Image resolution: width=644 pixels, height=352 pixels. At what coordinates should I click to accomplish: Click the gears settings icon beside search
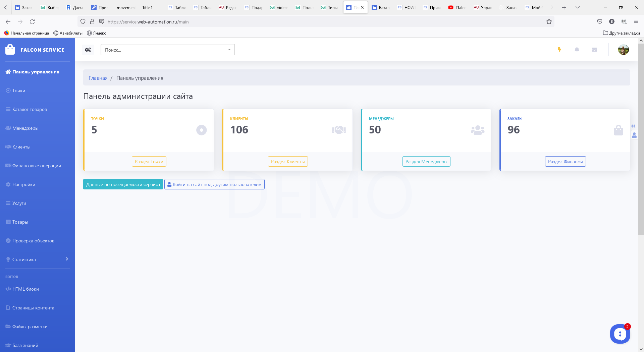coord(88,50)
